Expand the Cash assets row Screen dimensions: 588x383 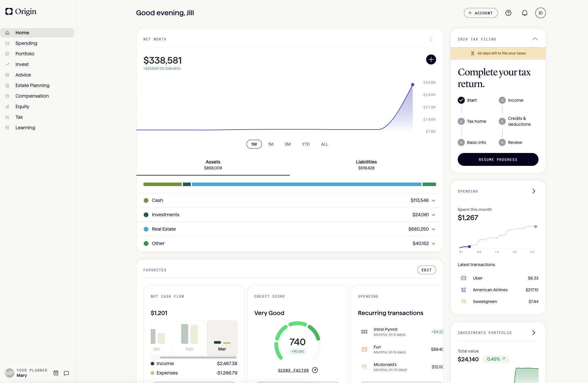coord(433,200)
